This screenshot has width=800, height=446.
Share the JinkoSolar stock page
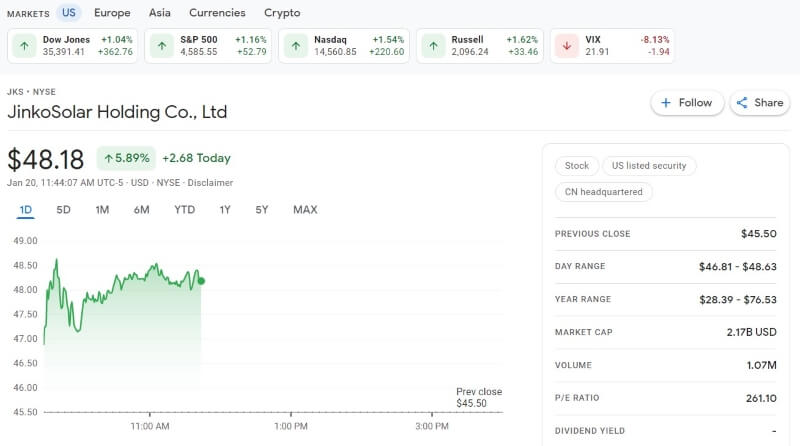(x=760, y=103)
